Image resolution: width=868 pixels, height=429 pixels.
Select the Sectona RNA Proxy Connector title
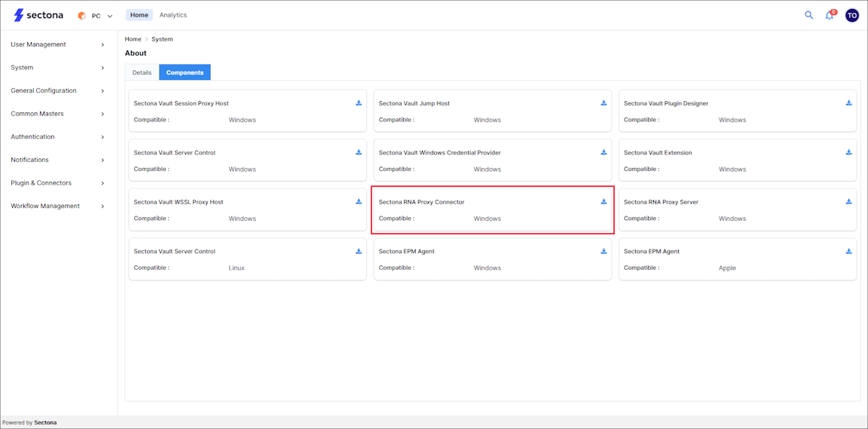pyautogui.click(x=421, y=202)
